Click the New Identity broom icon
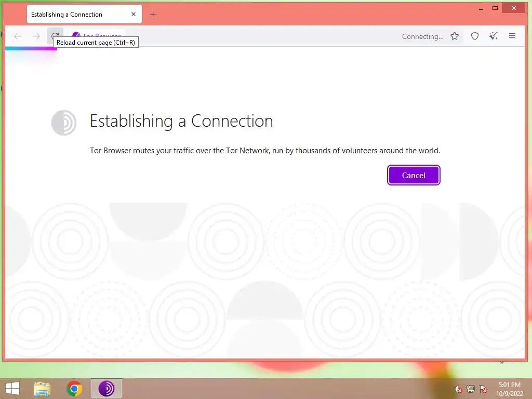532x399 pixels. [494, 36]
